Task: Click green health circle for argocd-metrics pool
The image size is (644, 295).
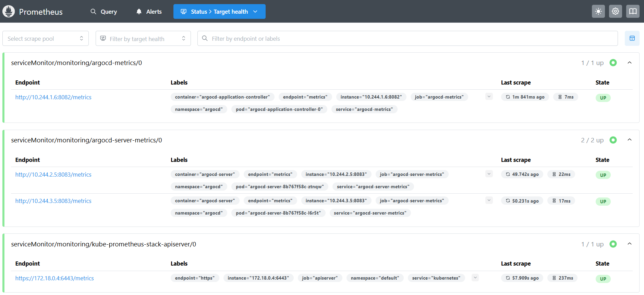Action: [613, 63]
